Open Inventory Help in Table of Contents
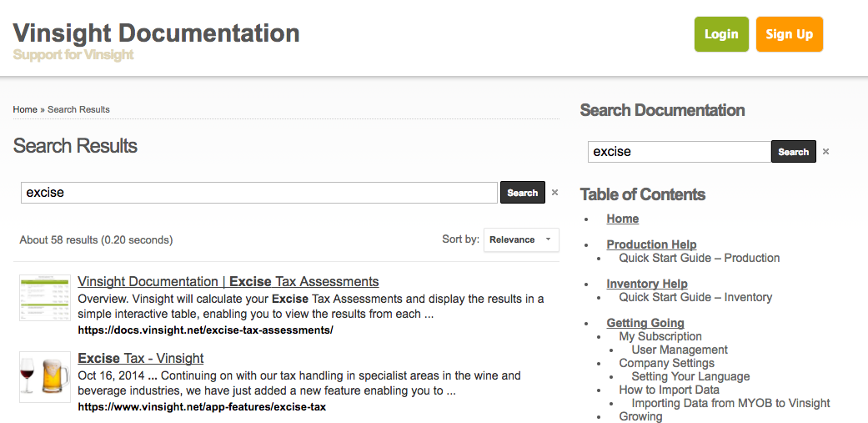Viewport: 868px width, 423px height. 646,284
